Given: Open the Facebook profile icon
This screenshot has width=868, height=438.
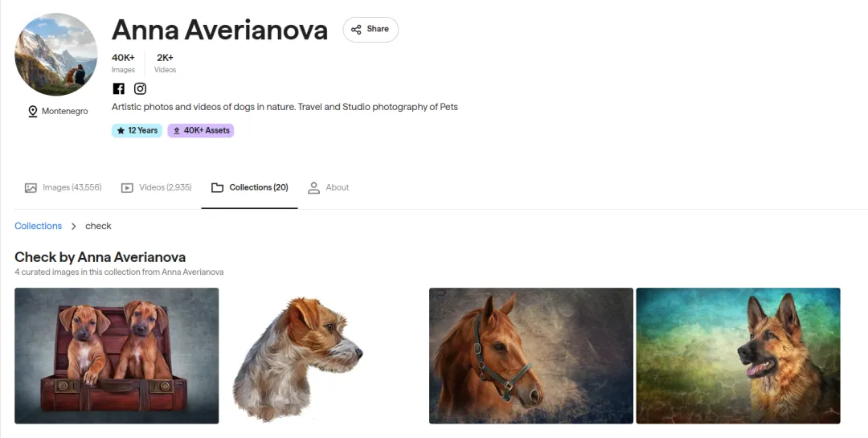Looking at the screenshot, I should [118, 89].
